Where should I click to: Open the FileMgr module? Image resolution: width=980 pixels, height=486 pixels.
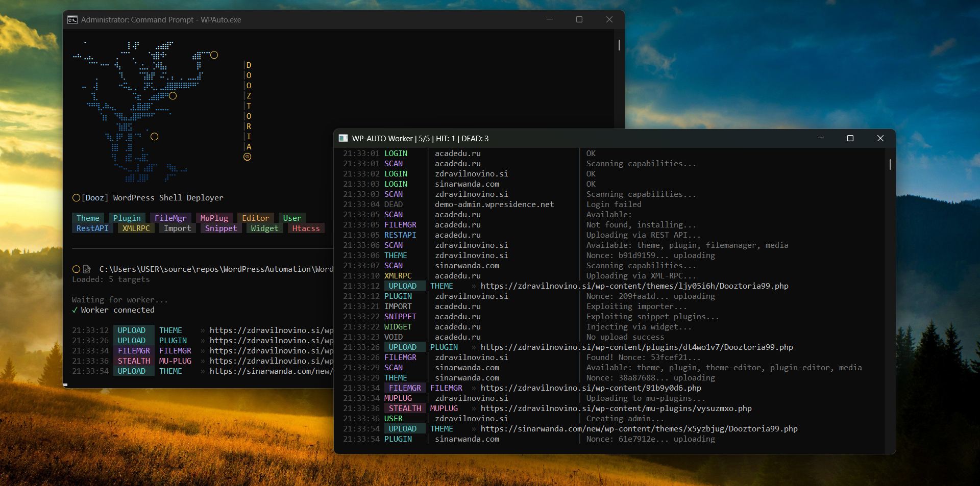click(171, 218)
